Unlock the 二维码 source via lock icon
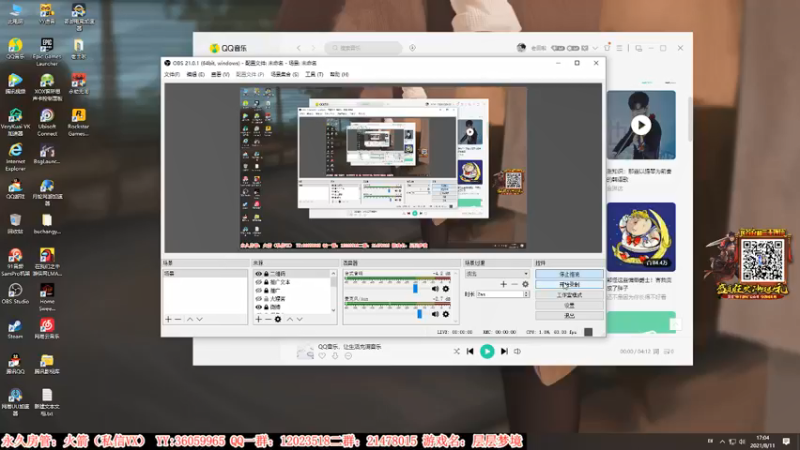This screenshot has height=450, width=800. click(x=266, y=274)
